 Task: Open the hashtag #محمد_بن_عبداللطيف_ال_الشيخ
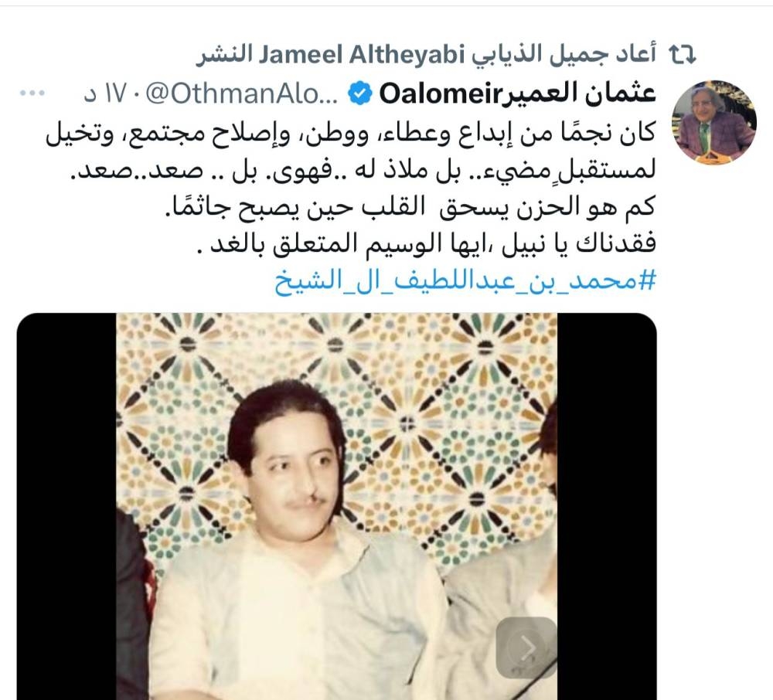click(465, 281)
